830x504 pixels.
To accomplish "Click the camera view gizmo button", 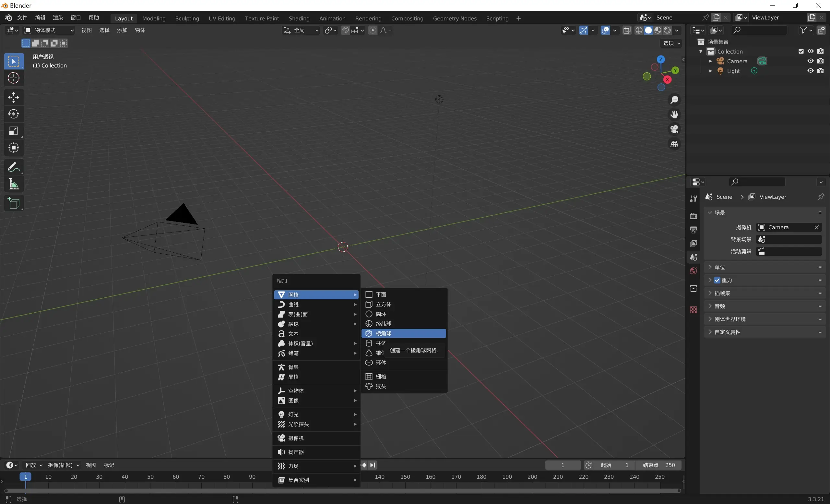I will coord(674,129).
